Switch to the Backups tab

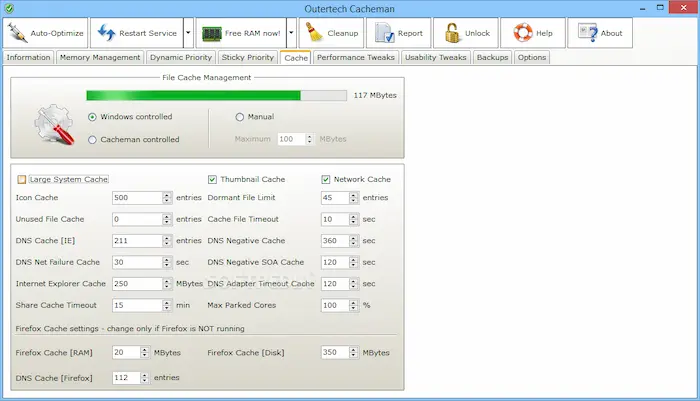coord(492,58)
